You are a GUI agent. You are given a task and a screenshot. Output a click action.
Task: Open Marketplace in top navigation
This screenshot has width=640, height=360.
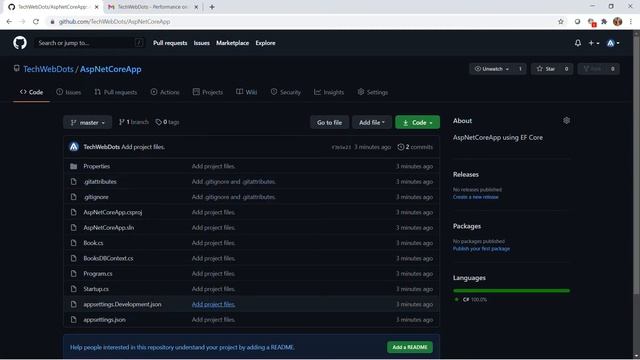coord(233,43)
